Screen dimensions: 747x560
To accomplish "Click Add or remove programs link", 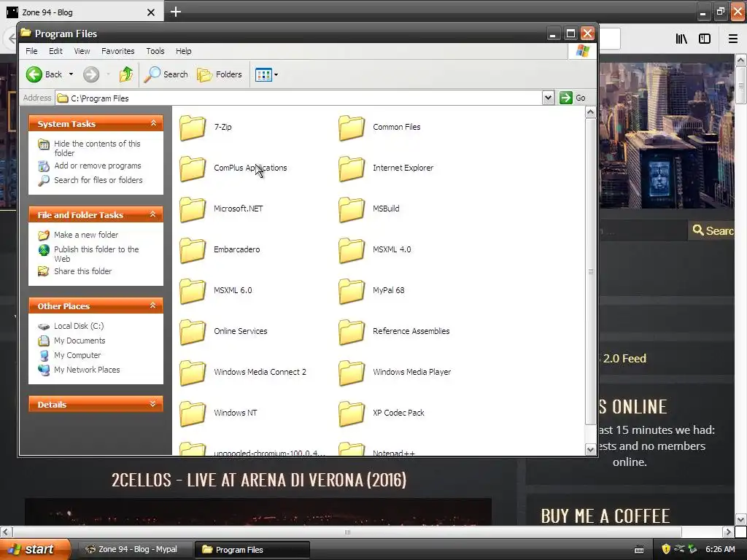I will [x=98, y=166].
